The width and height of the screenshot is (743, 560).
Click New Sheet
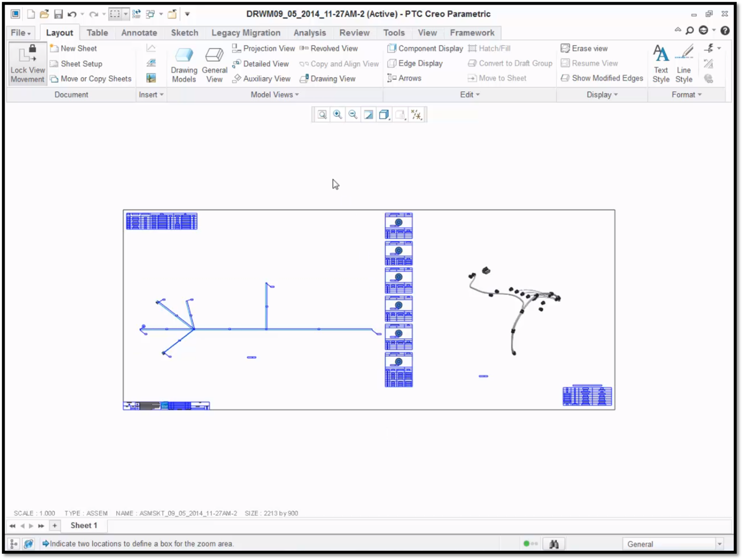[x=74, y=48]
